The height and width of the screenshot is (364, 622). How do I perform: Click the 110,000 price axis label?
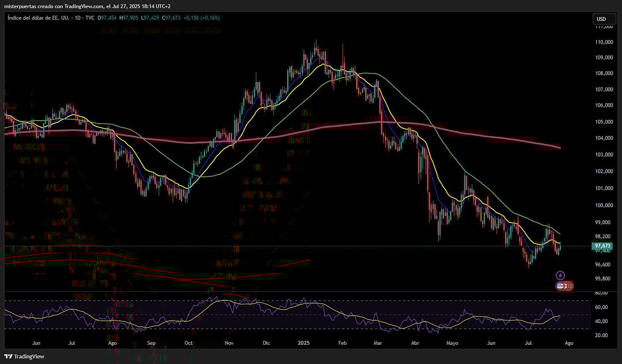click(604, 42)
